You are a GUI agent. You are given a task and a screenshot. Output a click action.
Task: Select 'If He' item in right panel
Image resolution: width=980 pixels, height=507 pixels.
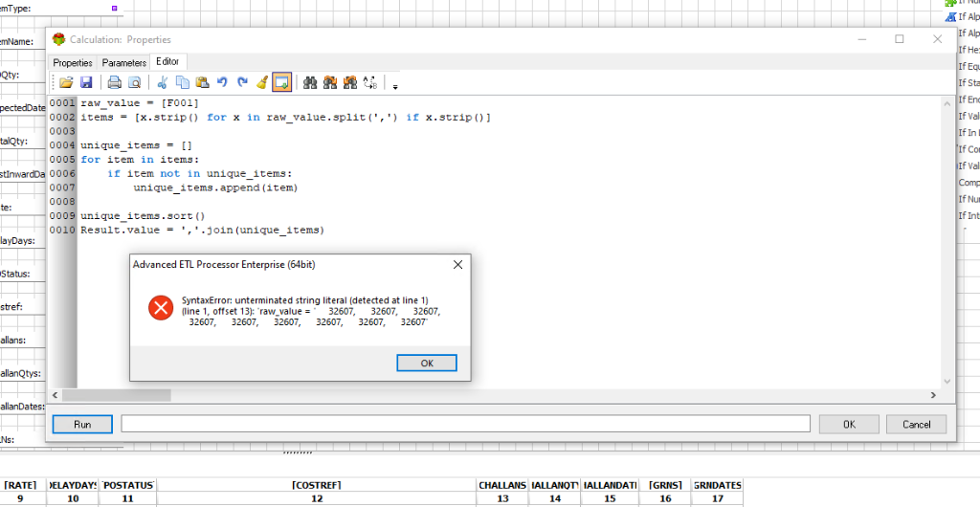pos(969,50)
